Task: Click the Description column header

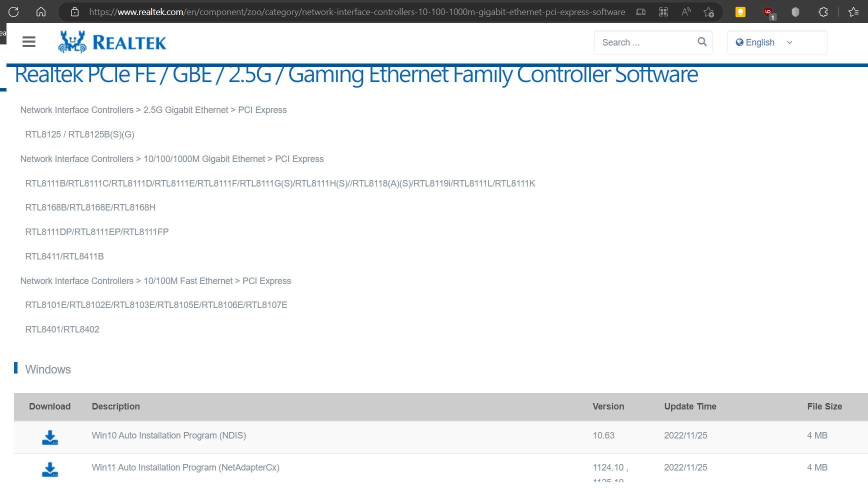Action: click(116, 406)
